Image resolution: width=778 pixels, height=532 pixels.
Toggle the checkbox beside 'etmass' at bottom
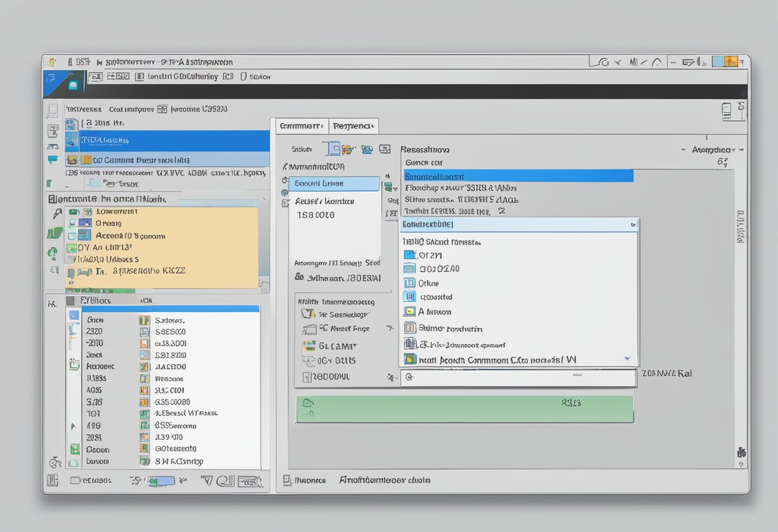pyautogui.click(x=74, y=480)
